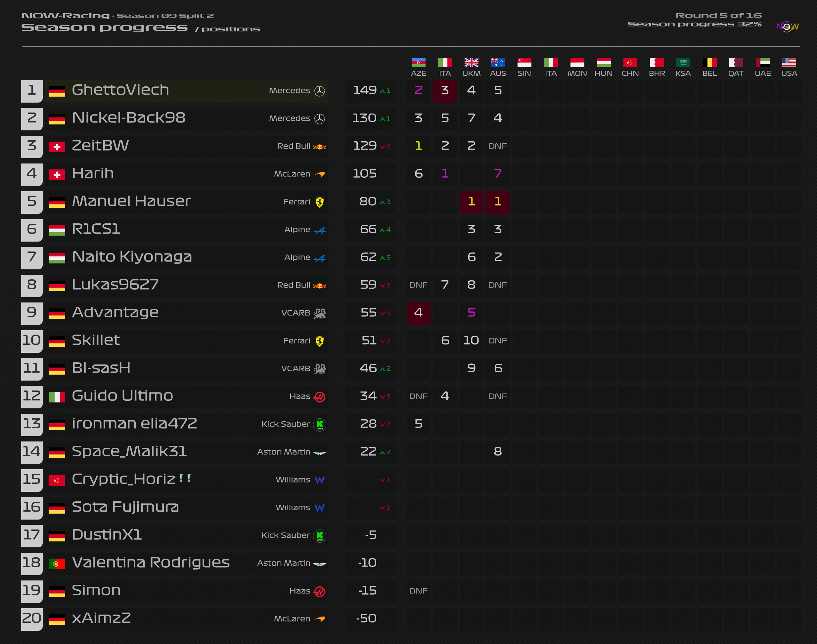Click the UK flag above UKM

coord(471,62)
